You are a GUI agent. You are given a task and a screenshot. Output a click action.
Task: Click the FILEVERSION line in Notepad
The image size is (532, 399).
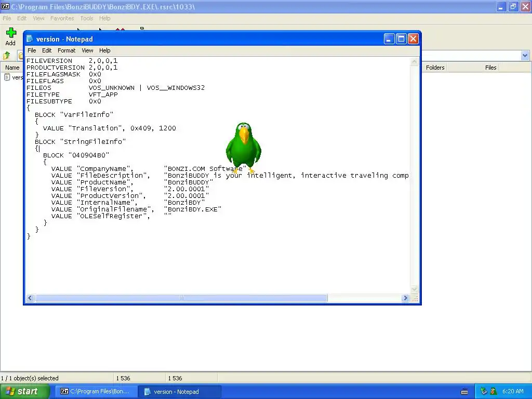coord(72,61)
